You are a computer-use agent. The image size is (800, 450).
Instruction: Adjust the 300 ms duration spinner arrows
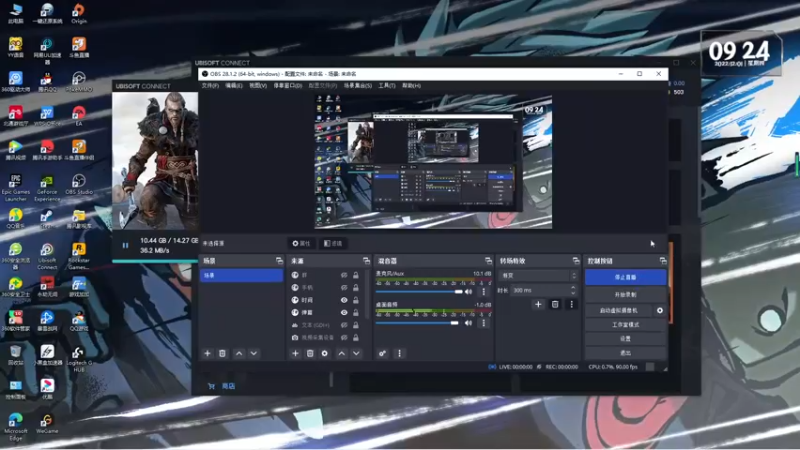pyautogui.click(x=573, y=290)
